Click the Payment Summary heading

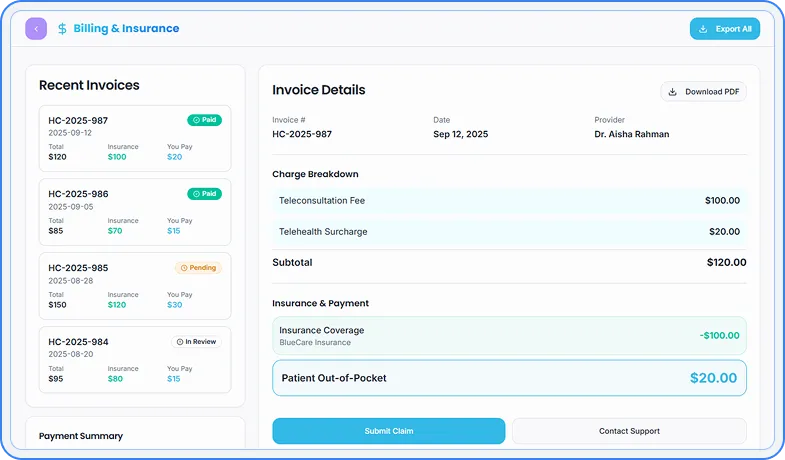pyautogui.click(x=81, y=436)
